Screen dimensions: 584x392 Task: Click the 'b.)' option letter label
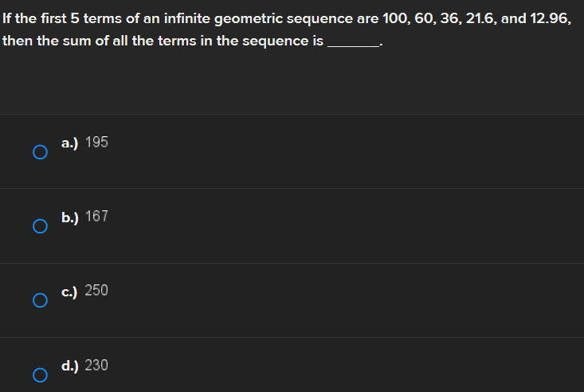tap(69, 217)
